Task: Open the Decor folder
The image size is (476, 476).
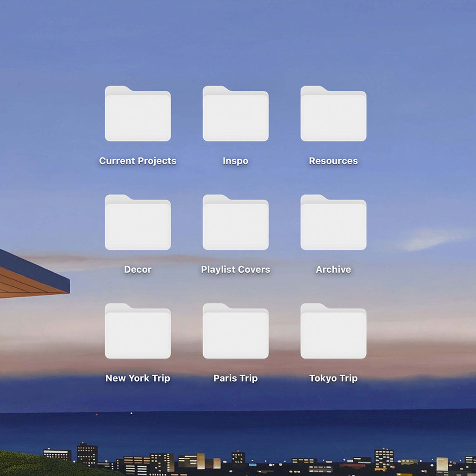Action: (x=138, y=224)
